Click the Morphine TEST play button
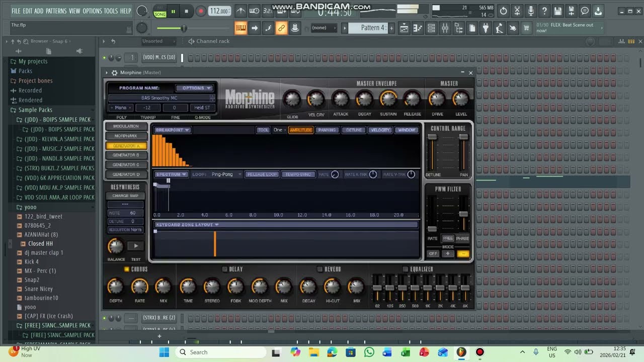 pyautogui.click(x=136, y=246)
